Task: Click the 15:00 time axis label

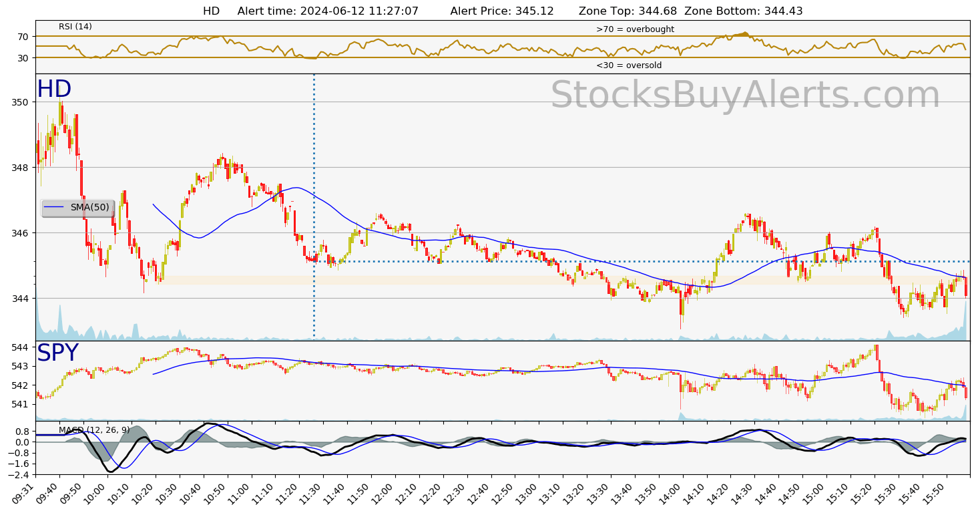Action: click(816, 493)
